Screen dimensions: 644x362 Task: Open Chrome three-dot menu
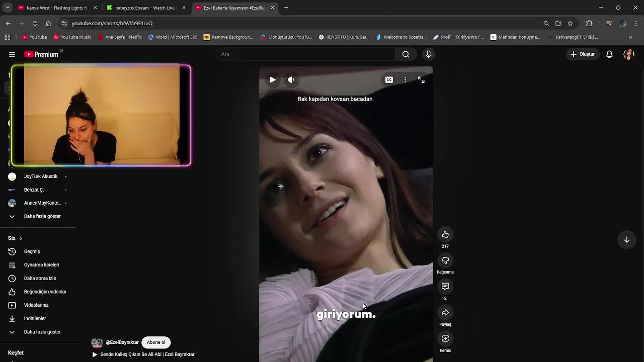636,23
